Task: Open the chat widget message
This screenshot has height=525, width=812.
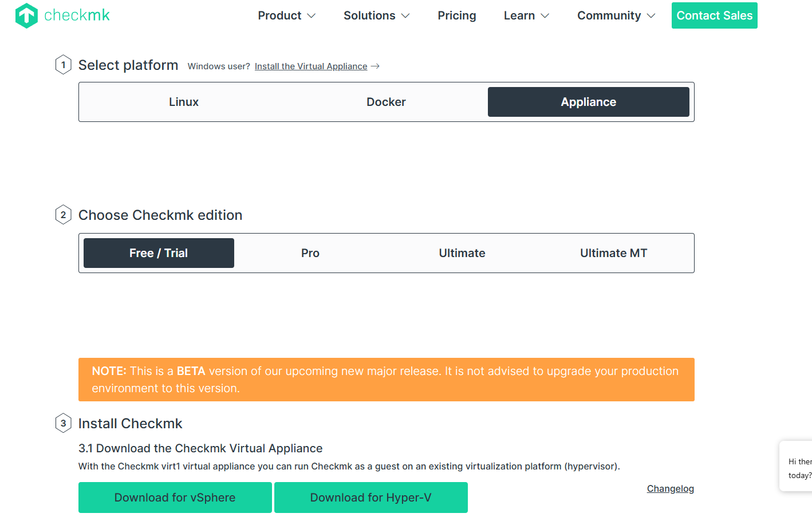Action: coord(796,466)
